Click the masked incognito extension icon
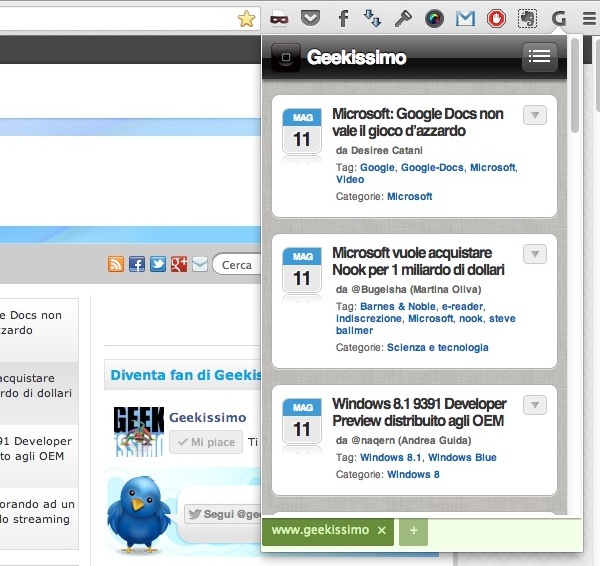The width and height of the screenshot is (600, 566). (279, 18)
